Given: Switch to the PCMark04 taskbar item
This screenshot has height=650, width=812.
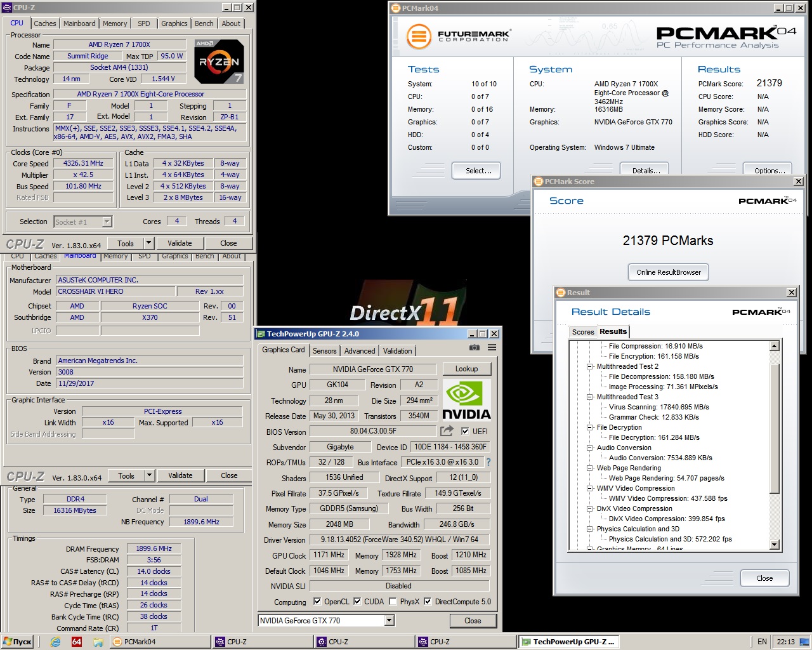Looking at the screenshot, I should (x=159, y=642).
